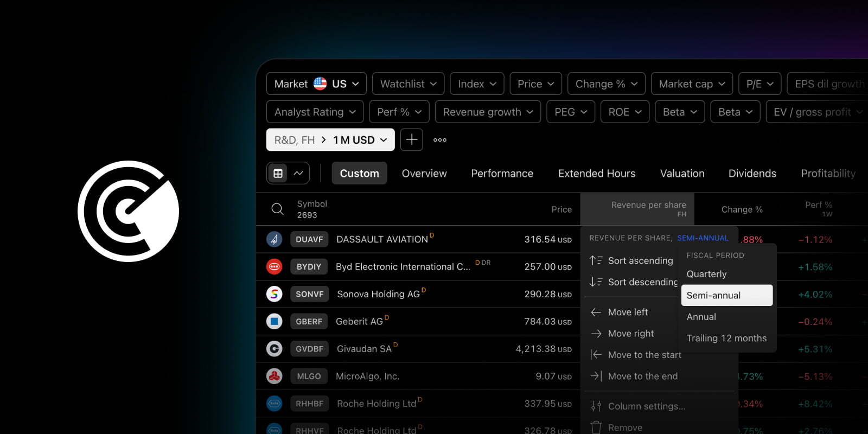Click the Symbol column header
Screen dimensions: 868x434
312,209
